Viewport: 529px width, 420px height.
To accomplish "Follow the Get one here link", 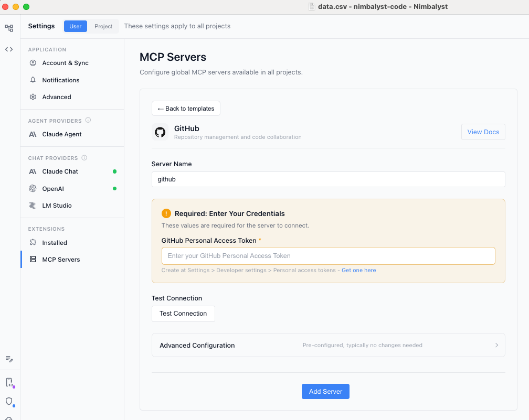I will click(x=358, y=270).
